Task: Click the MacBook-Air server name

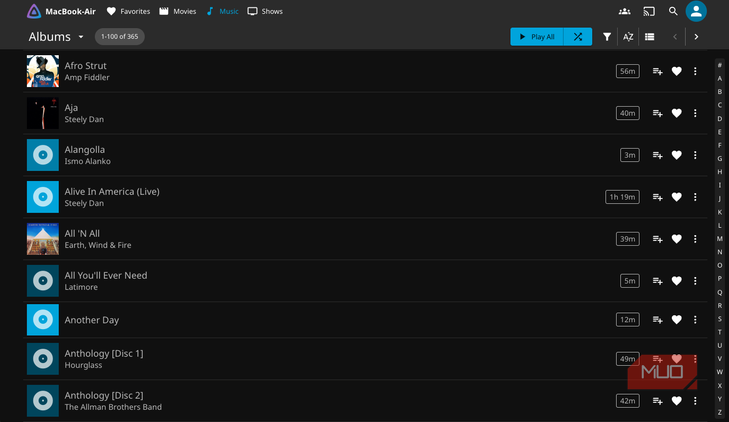Action: point(71,11)
